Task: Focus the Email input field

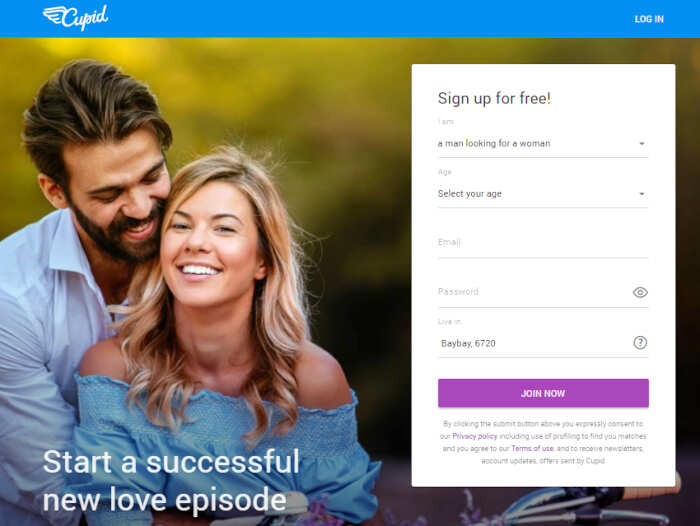Action: click(x=543, y=242)
